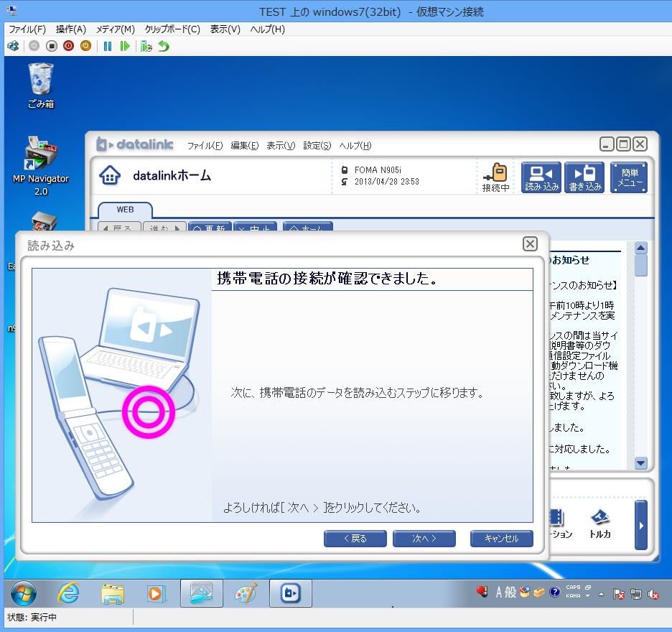Open ファイル(F) menu of VM connection window
The image size is (672, 632).
(x=27, y=29)
